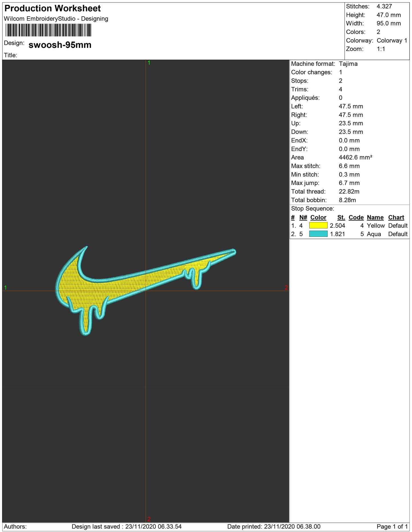Click the barcode under Wilcom EmbroideryStudio
Image resolution: width=412 pixels, height=532 pixels.
tap(48, 30)
